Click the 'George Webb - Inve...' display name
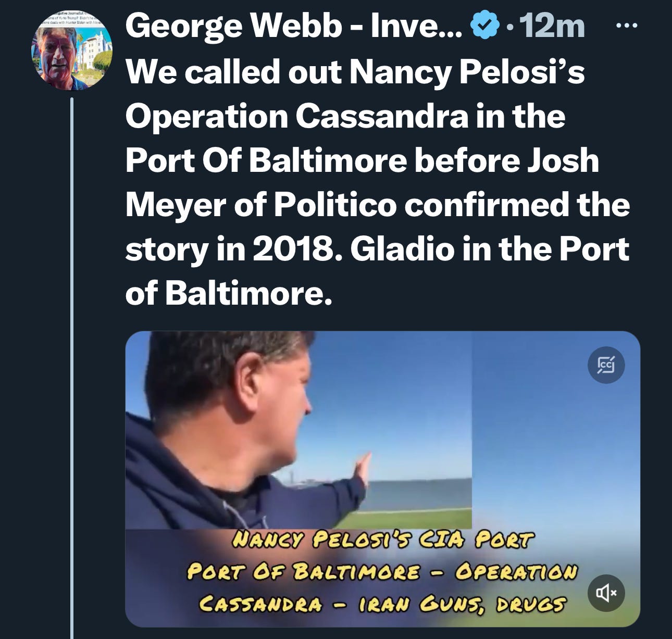This screenshot has width=672, height=639. point(294,26)
